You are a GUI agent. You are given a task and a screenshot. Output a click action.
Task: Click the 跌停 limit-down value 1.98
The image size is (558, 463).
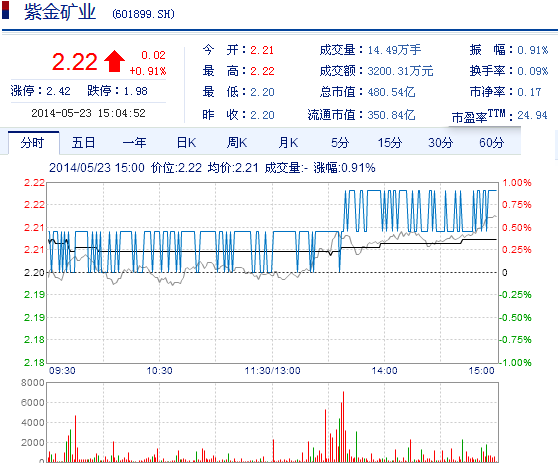[135, 91]
